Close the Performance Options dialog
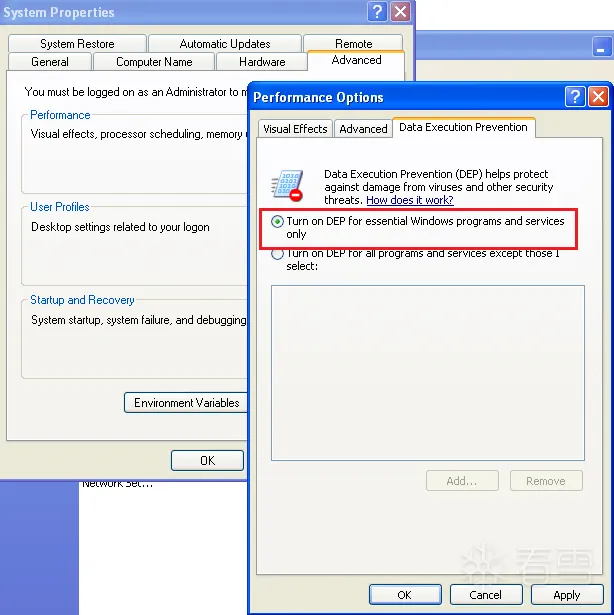The image size is (614, 615). [x=598, y=96]
